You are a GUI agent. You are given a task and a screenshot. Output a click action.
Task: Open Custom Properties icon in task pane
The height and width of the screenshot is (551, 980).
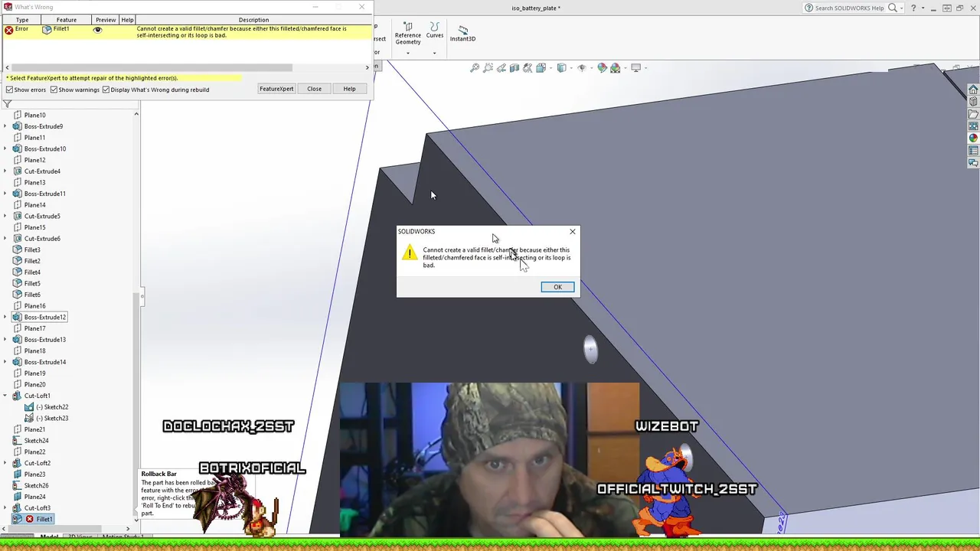click(x=973, y=151)
